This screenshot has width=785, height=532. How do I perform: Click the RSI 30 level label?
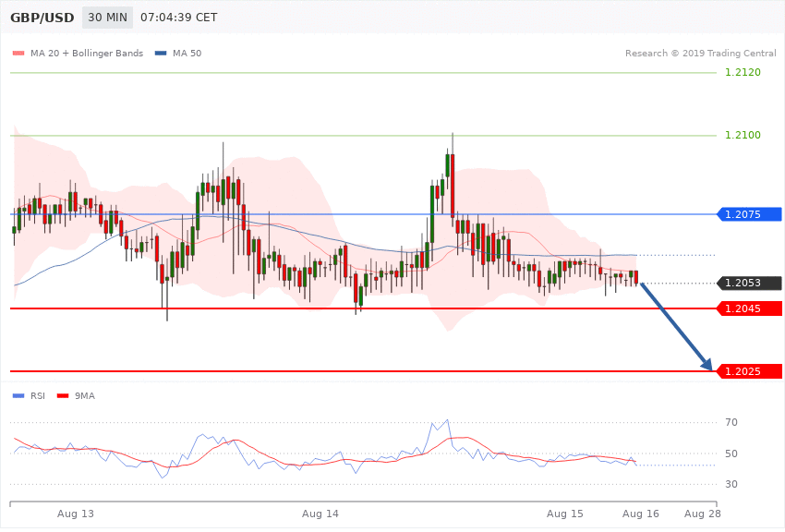(x=731, y=485)
